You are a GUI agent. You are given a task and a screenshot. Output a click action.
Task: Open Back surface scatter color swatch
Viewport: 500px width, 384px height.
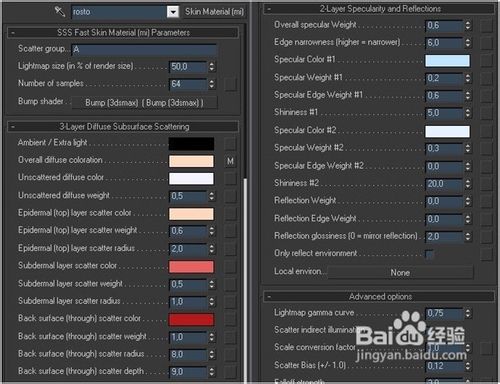pyautogui.click(x=191, y=319)
